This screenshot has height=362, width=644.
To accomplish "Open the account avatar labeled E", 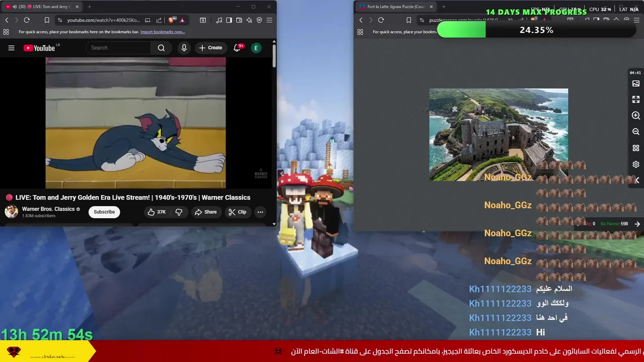I will coord(256,48).
